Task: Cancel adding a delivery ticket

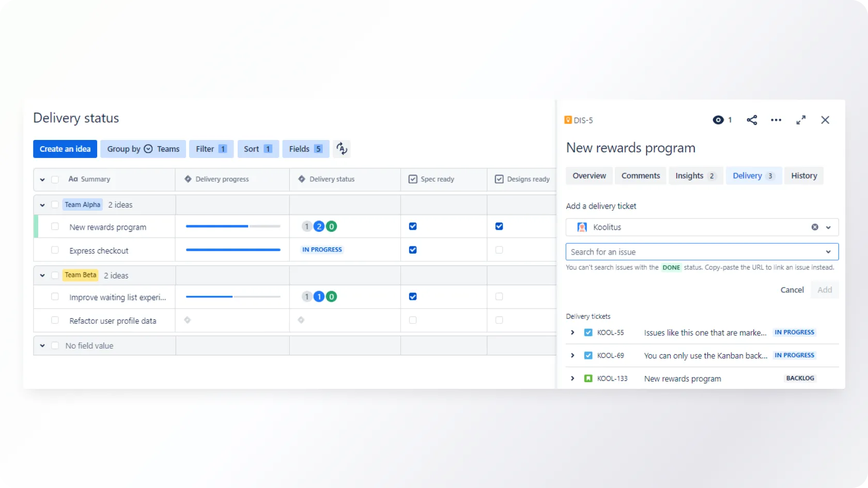Action: pos(792,290)
